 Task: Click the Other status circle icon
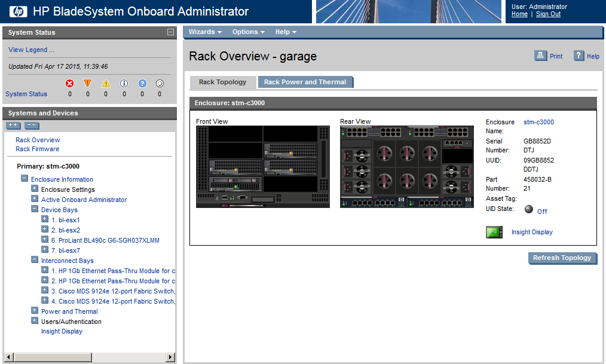click(x=160, y=84)
